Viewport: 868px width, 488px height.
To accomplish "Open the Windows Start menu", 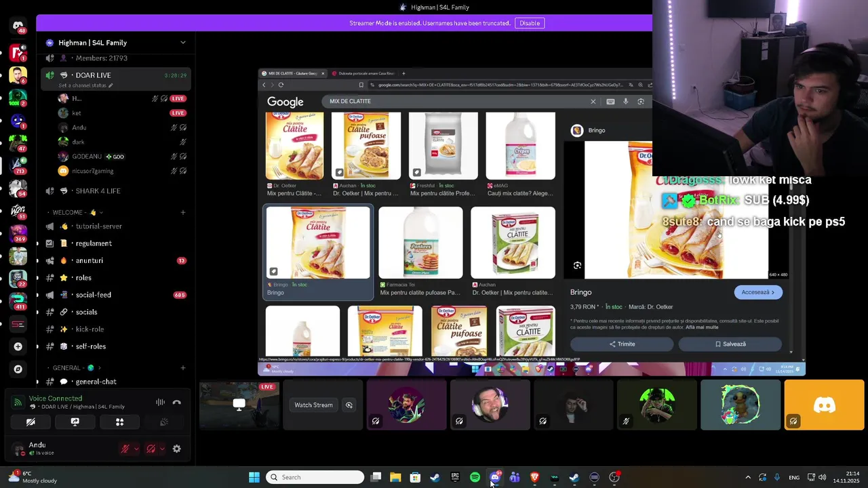I will coord(254,477).
